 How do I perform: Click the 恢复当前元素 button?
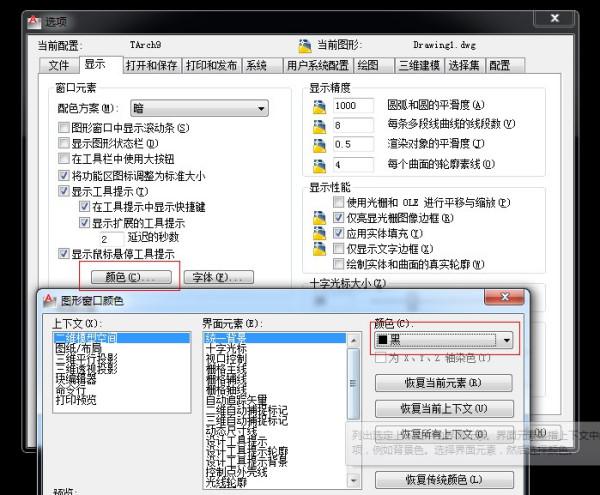441,383
